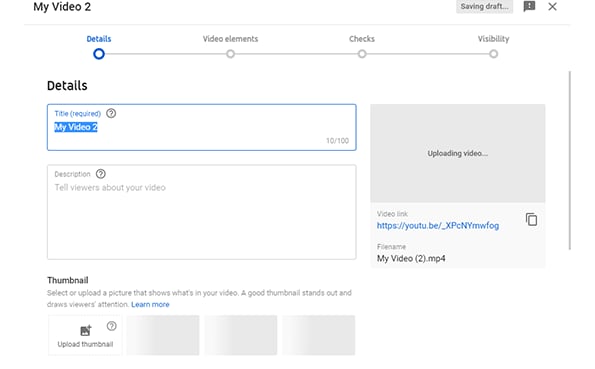Click the Video link label

(x=392, y=214)
